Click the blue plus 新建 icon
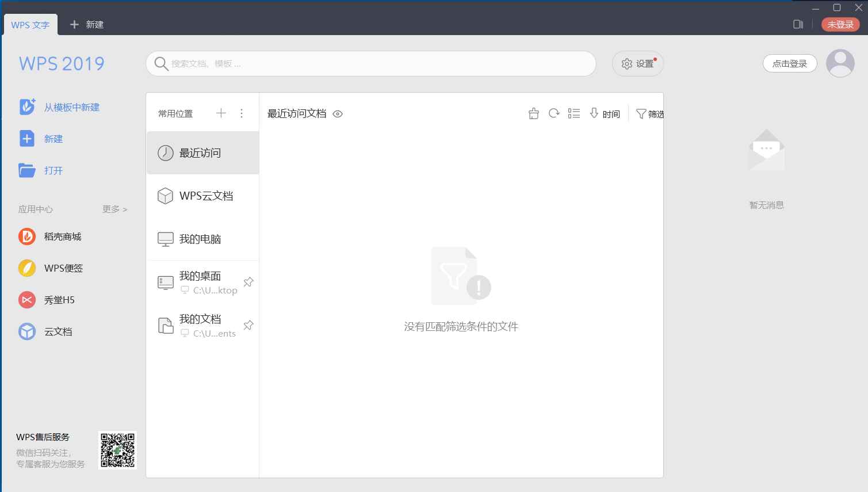This screenshot has width=868, height=492. tap(27, 139)
